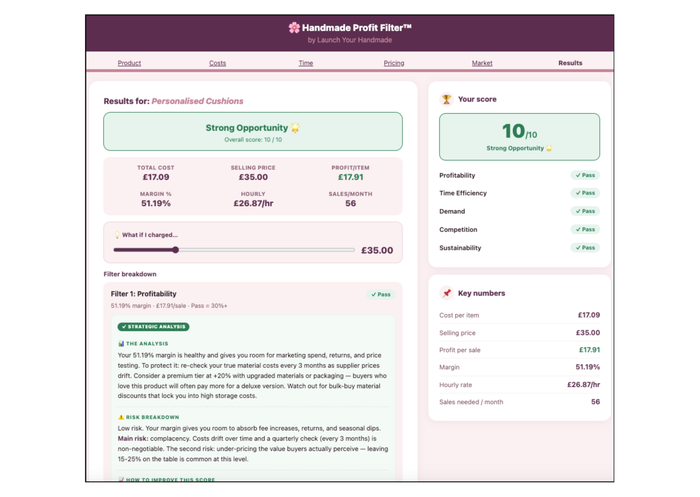Click the Selling price row in Key numbers
Viewport: 700px width, 497px height.
pyautogui.click(x=520, y=333)
